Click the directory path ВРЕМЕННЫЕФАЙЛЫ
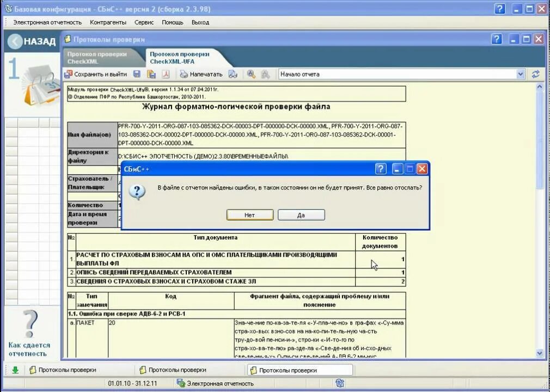The height and width of the screenshot is (392, 550). pyautogui.click(x=203, y=156)
